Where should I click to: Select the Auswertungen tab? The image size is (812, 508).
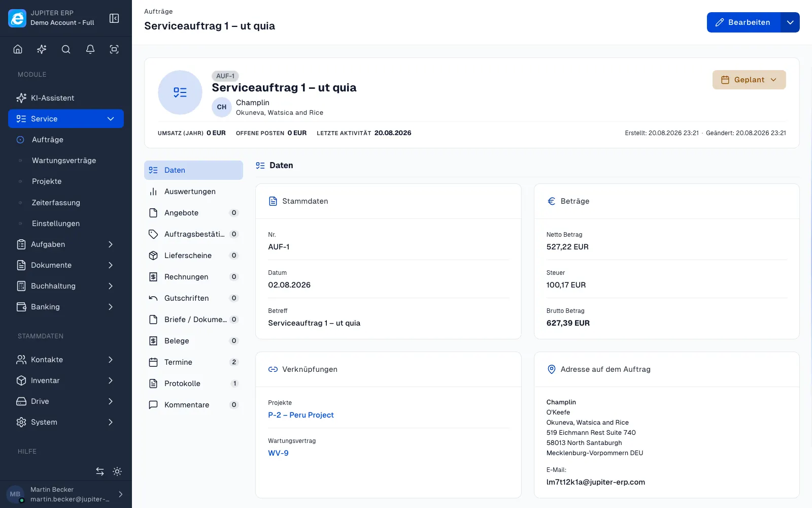point(193,192)
